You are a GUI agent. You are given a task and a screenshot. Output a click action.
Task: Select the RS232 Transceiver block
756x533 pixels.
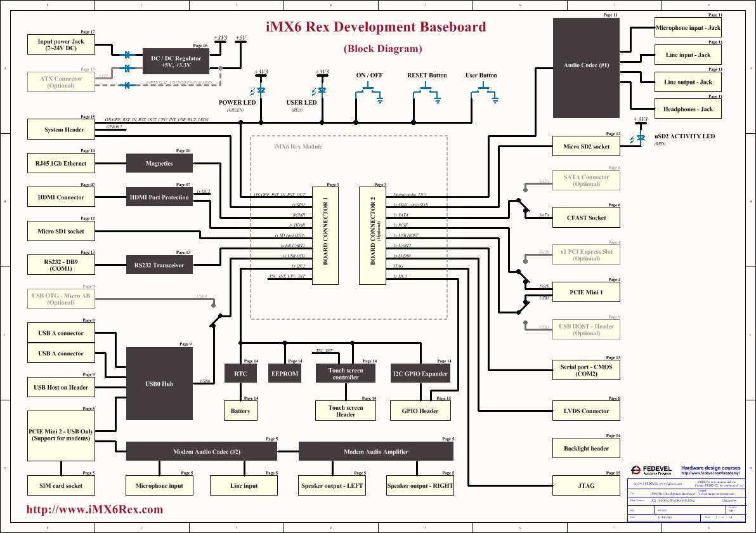pyautogui.click(x=159, y=265)
